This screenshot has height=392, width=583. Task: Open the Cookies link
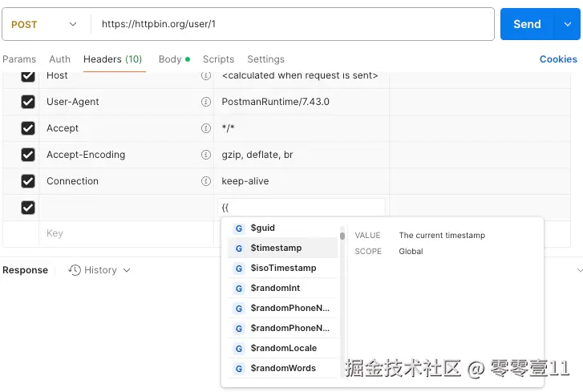558,59
